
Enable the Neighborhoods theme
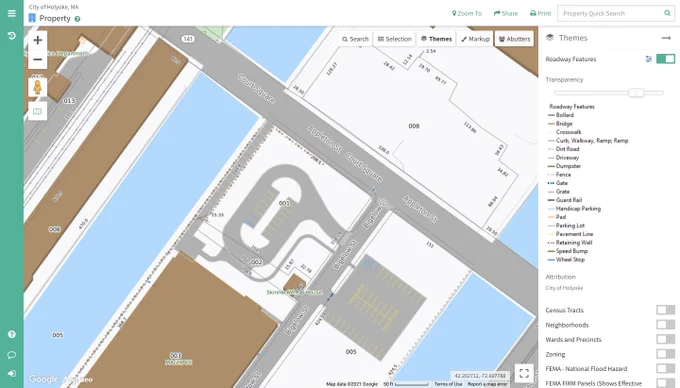pos(665,324)
